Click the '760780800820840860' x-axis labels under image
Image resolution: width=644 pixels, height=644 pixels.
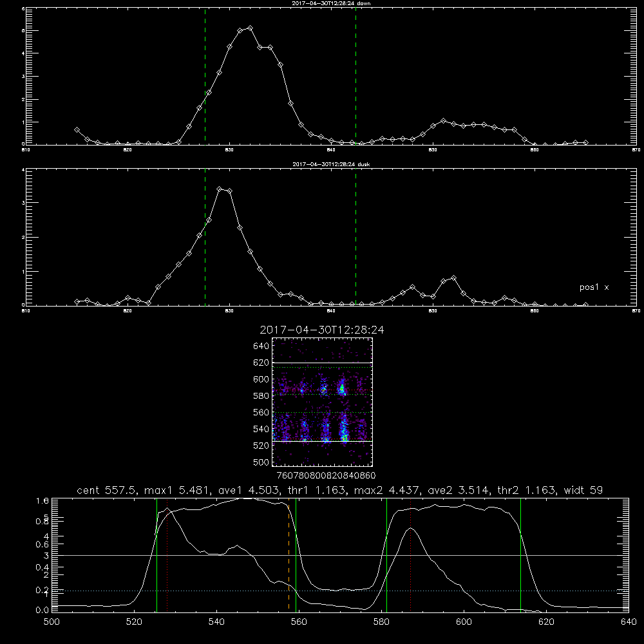tap(327, 476)
